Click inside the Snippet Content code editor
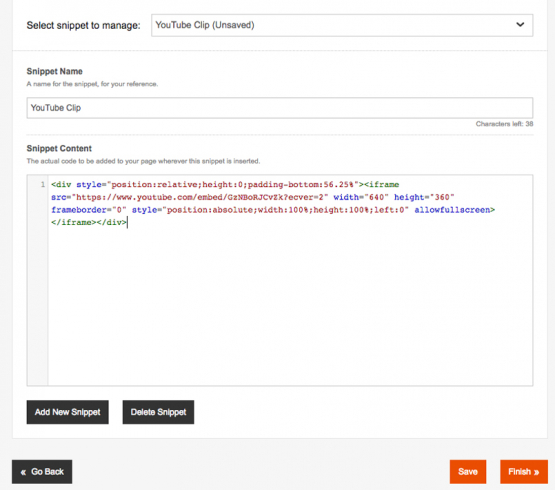555x490 pixels. point(290,280)
